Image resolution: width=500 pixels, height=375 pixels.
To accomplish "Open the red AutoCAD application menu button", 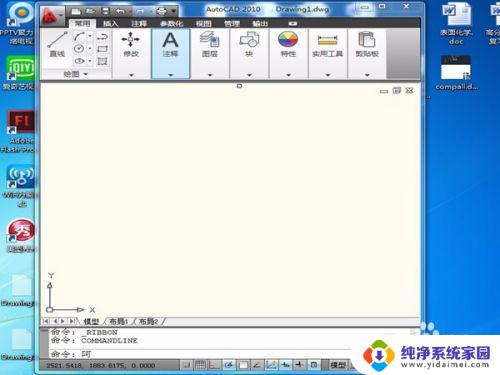I will [x=50, y=16].
